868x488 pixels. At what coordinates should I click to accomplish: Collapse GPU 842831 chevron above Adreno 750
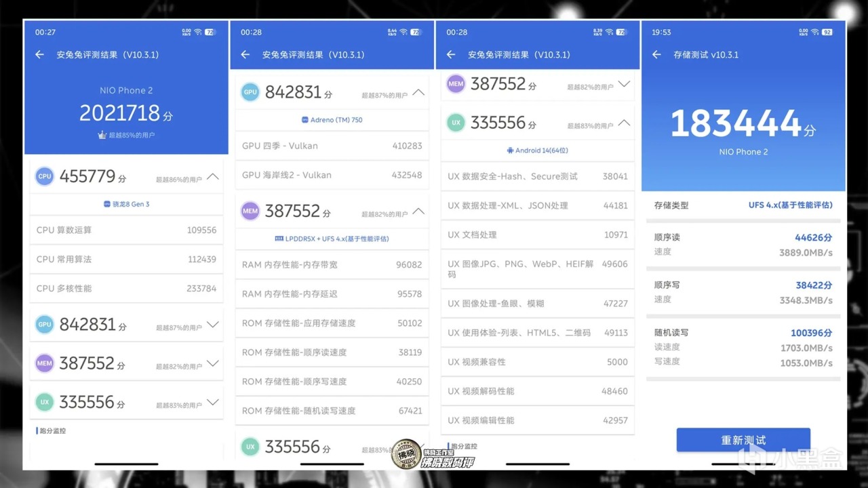coord(418,92)
